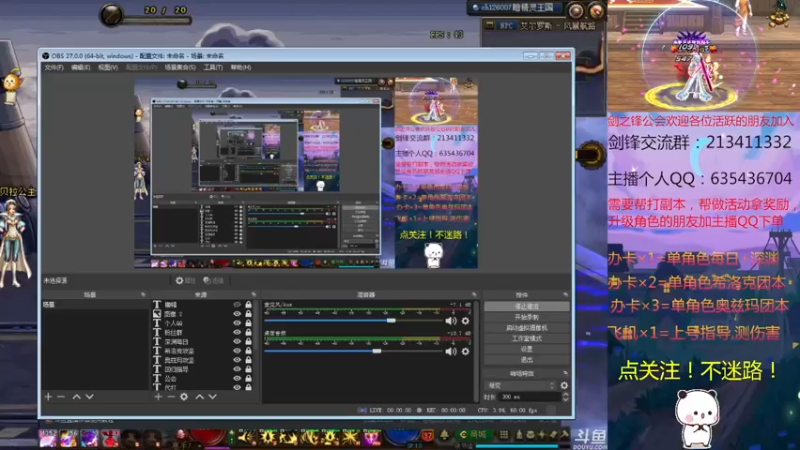This screenshot has width=800, height=450.
Task: Open the 帮助(H) menu
Action: point(240,67)
